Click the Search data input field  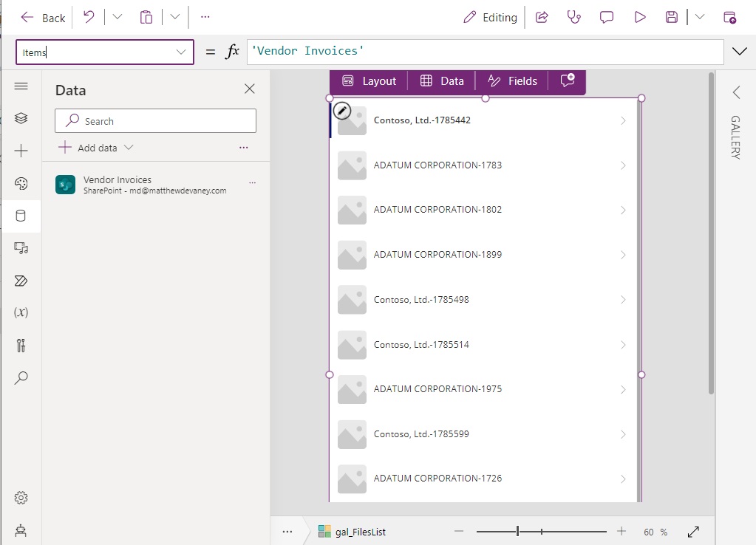155,121
